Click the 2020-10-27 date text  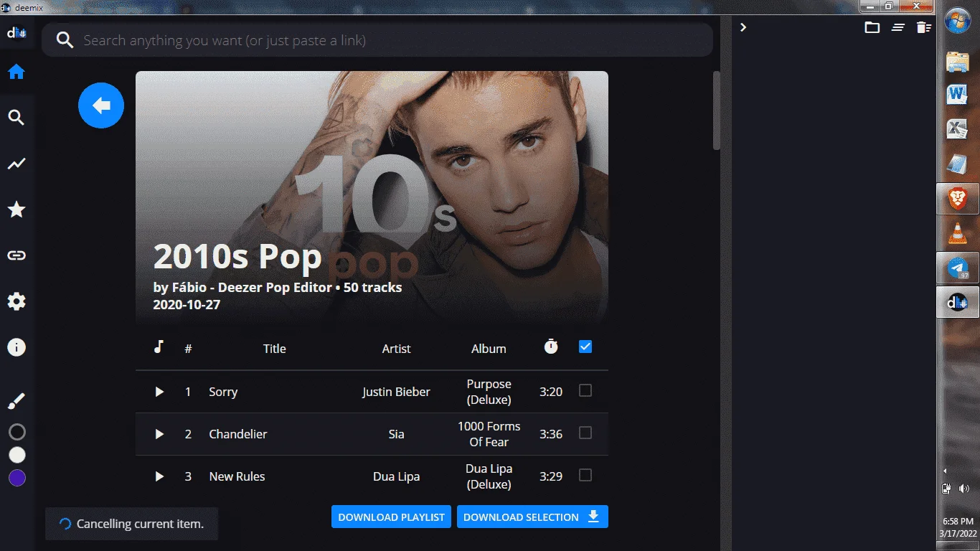click(187, 304)
